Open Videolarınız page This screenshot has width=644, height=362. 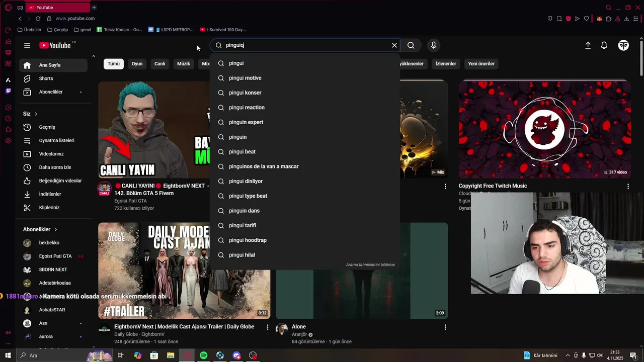53,154
